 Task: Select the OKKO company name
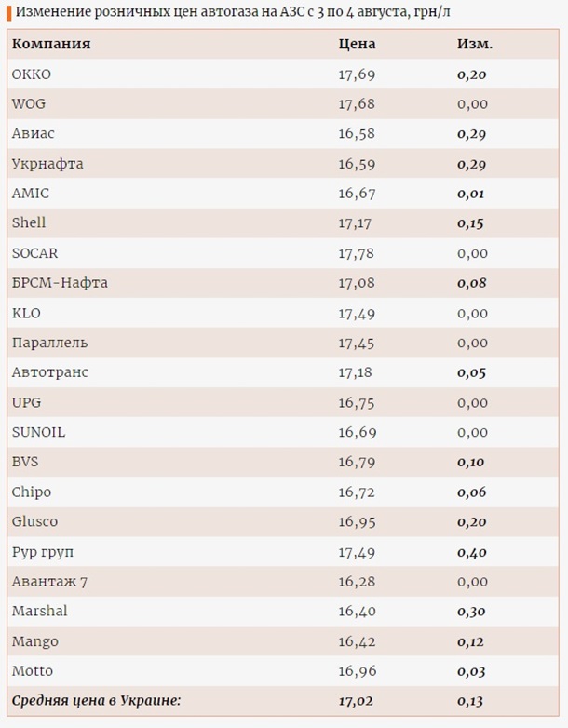click(x=32, y=74)
